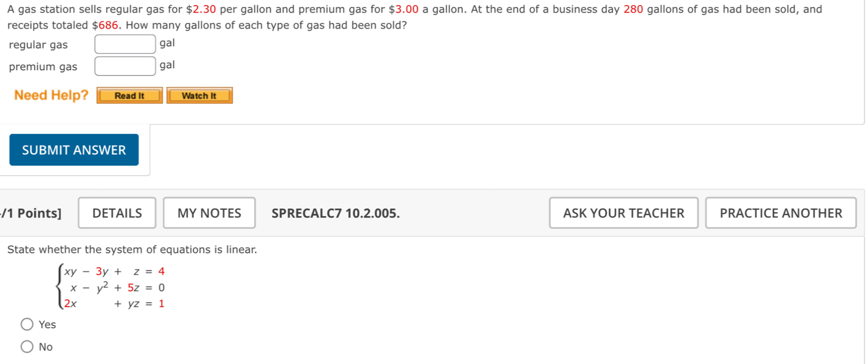Open the Watch It video help

200,96
